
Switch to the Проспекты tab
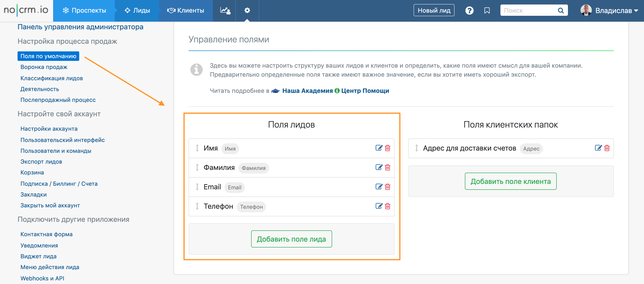[84, 11]
